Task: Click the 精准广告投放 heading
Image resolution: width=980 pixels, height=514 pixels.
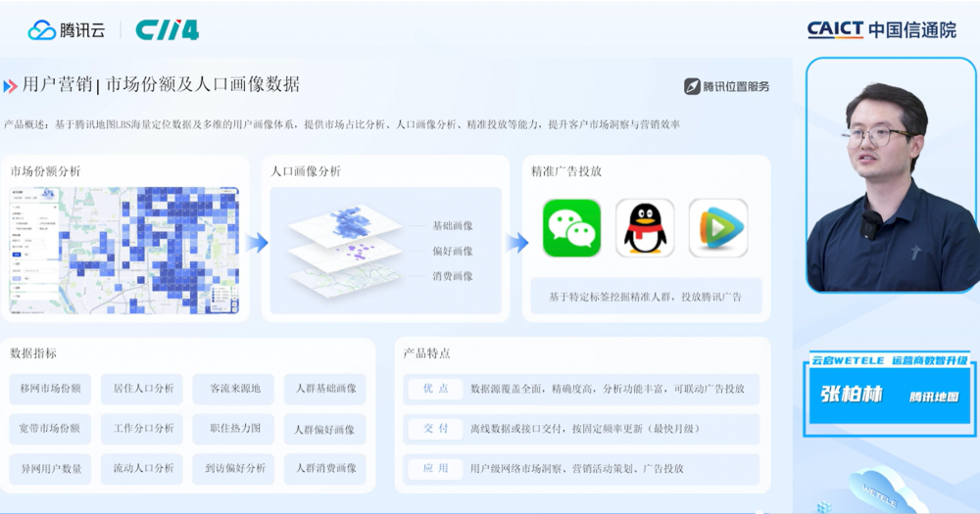Action: pos(566,171)
